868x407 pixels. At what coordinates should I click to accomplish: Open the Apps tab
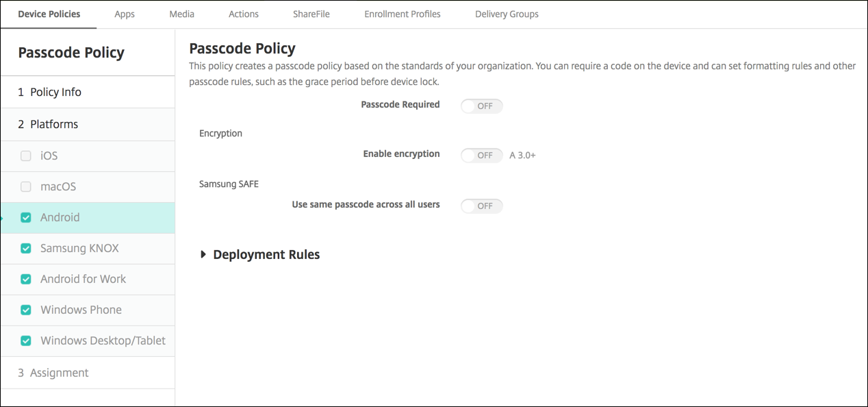tap(125, 14)
